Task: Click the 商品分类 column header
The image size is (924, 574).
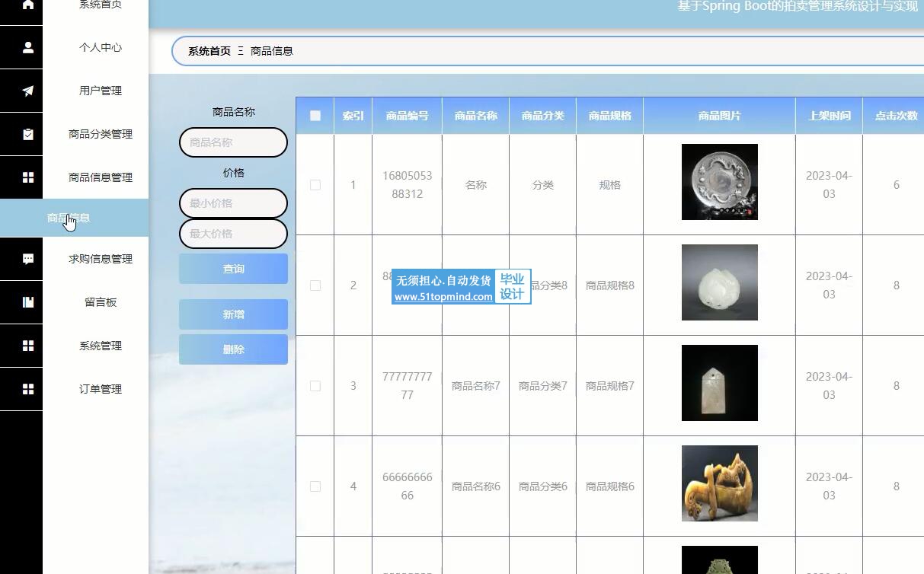Action: tap(543, 116)
